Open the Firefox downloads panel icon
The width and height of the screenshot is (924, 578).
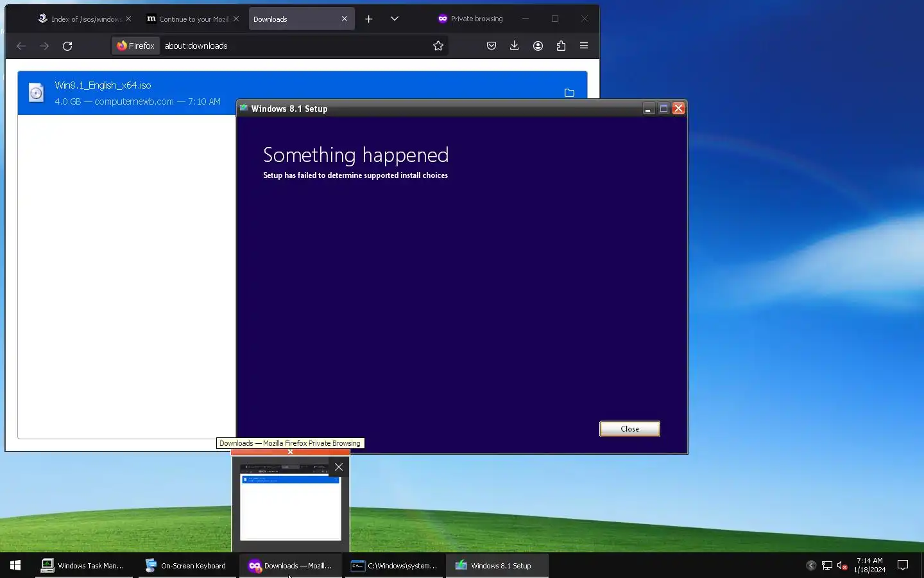pos(515,46)
